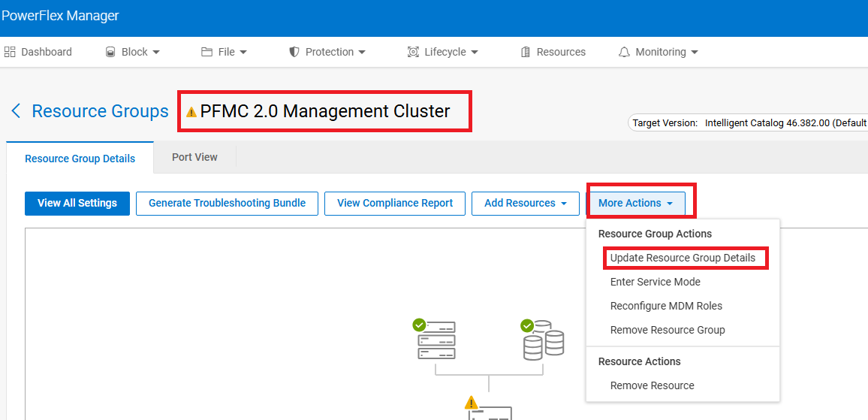
Task: Open the Protection dropdown menu
Action: coord(327,52)
